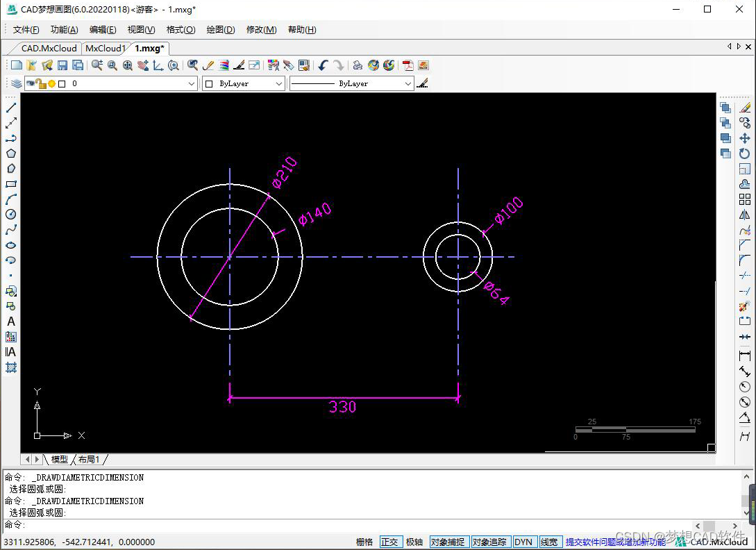Viewport: 756px width, 550px height.
Task: Select the Circle drawing tool
Action: 11,214
